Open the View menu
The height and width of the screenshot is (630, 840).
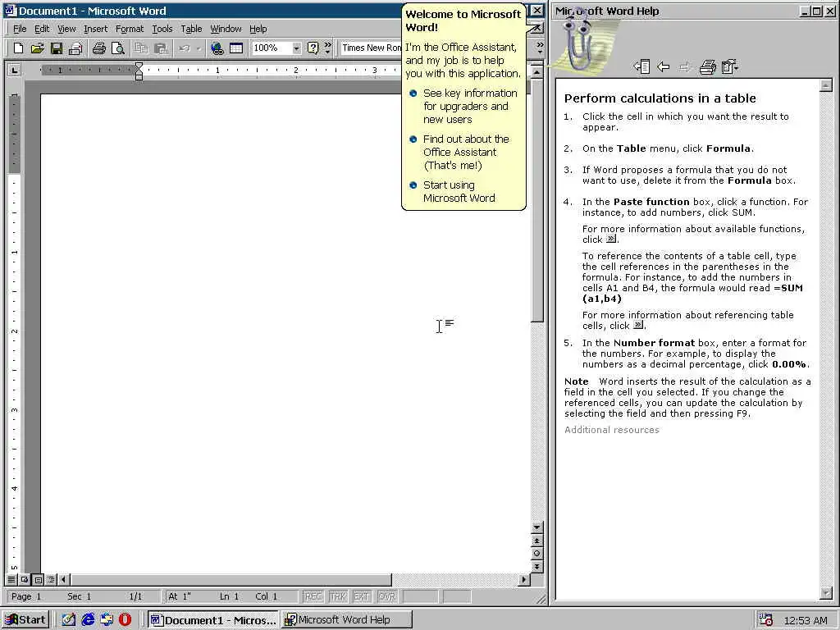point(66,29)
